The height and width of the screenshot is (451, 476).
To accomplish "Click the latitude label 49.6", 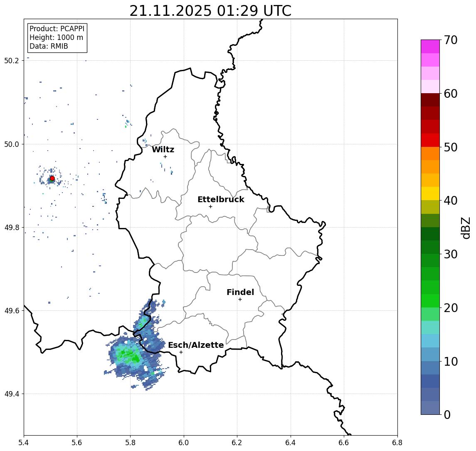I will click(12, 311).
